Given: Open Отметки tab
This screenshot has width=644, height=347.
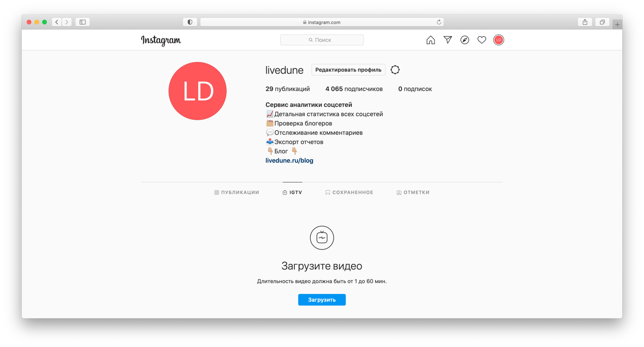Looking at the screenshot, I should [x=413, y=192].
